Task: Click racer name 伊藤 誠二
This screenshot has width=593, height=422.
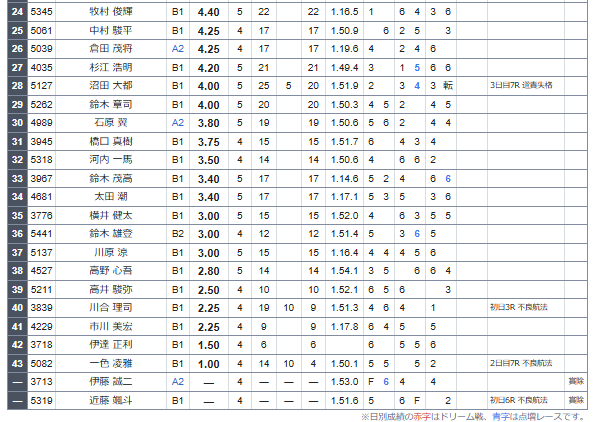Action: point(111,382)
